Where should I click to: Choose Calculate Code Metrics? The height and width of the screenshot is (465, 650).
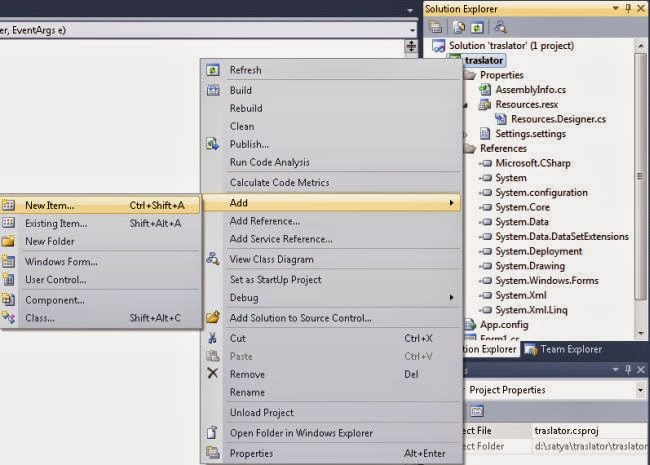coord(279,182)
